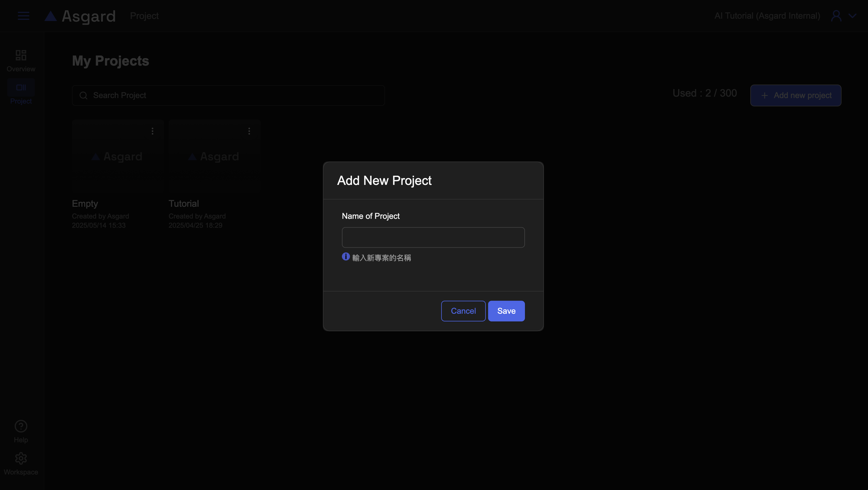
Task: Open three-dot menu on Empty project
Action: coord(153,131)
